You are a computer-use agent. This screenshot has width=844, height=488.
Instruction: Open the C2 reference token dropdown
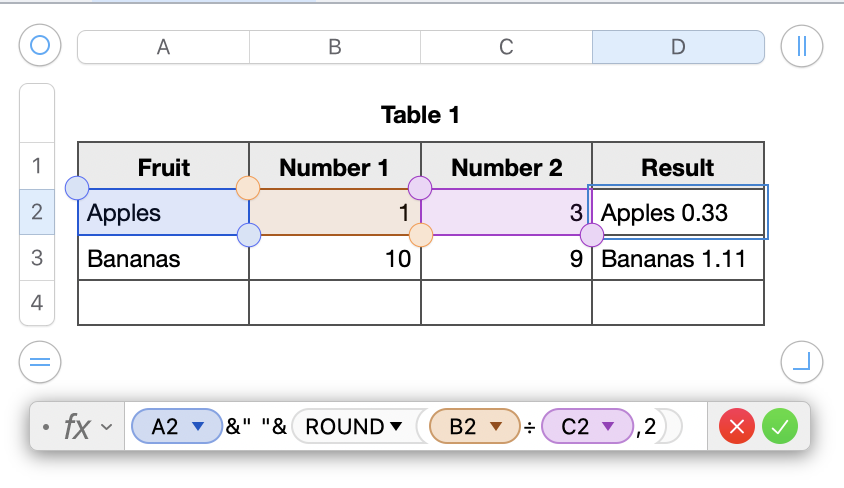click(x=608, y=428)
